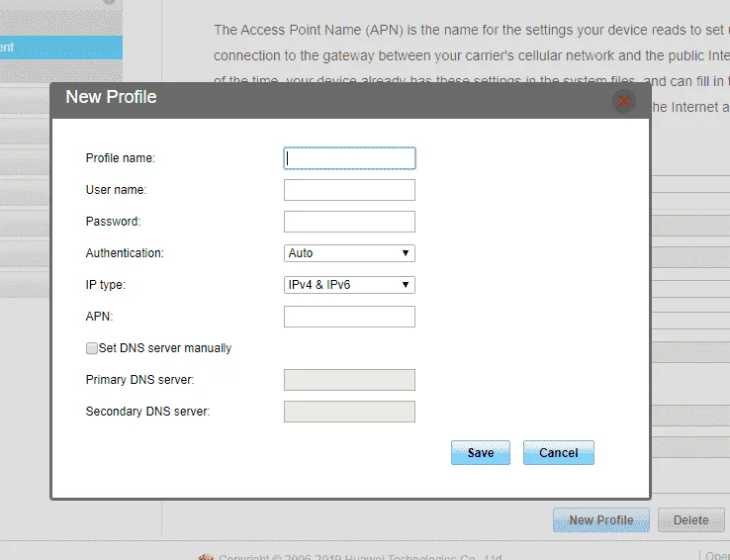
Task: Click the User name text box
Action: 349,190
